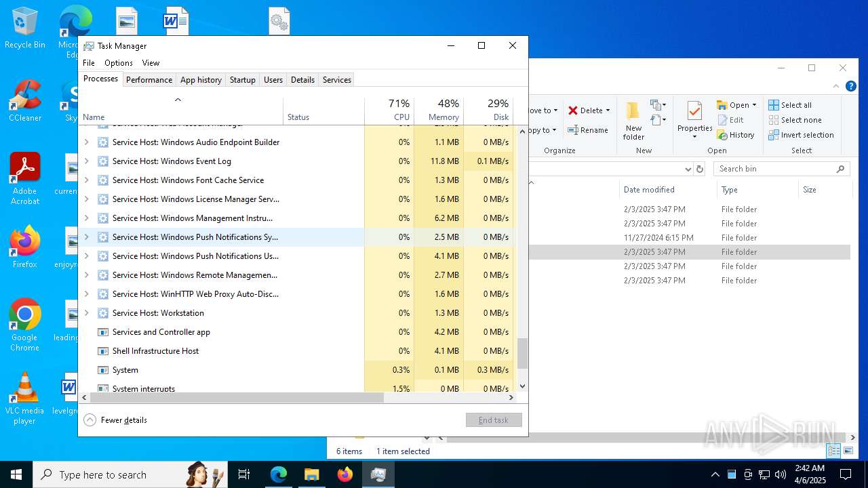
Task: Click Delete in File Explorer ribbon
Action: [589, 110]
